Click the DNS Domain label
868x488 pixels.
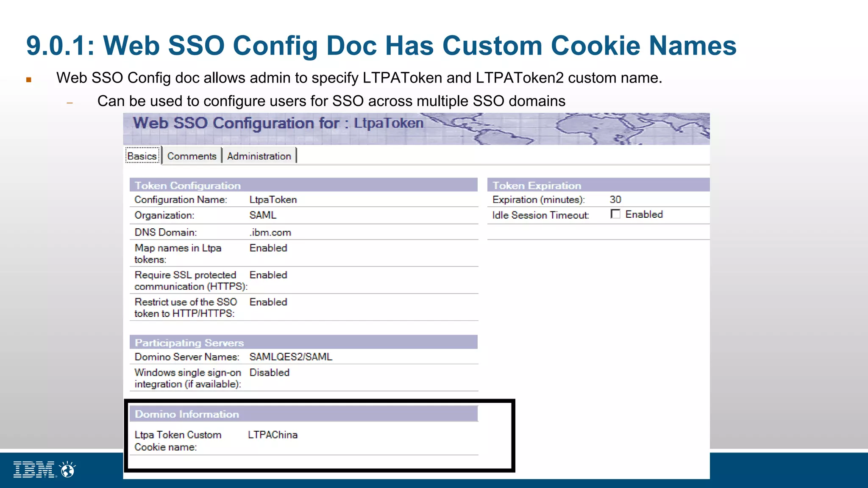coord(166,233)
